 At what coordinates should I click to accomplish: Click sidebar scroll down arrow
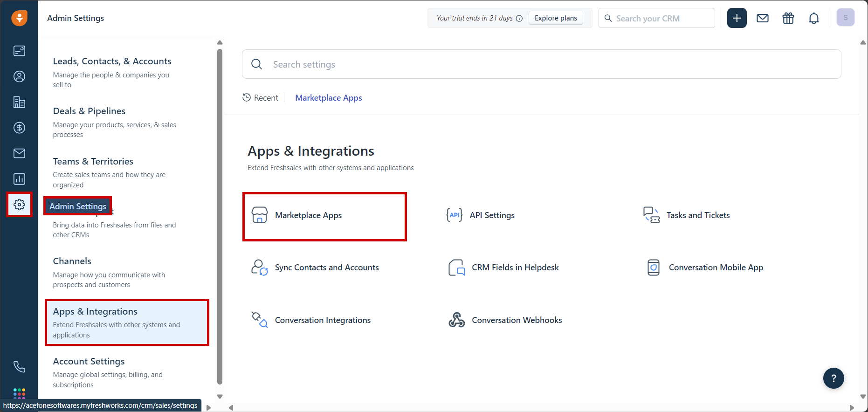(220, 397)
